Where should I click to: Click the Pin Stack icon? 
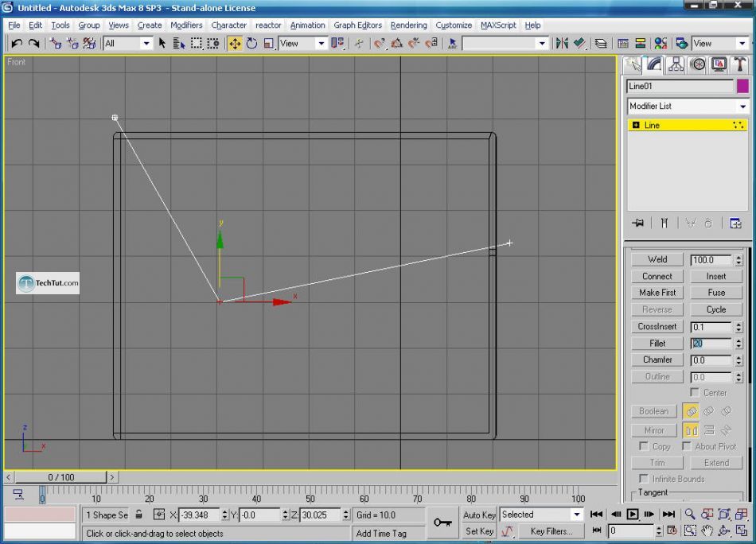pyautogui.click(x=638, y=223)
